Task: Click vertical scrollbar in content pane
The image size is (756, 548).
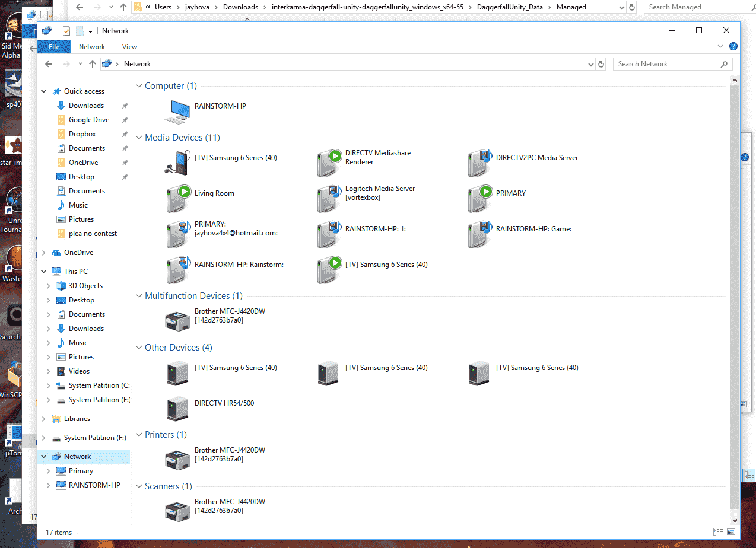Action: pos(735,297)
